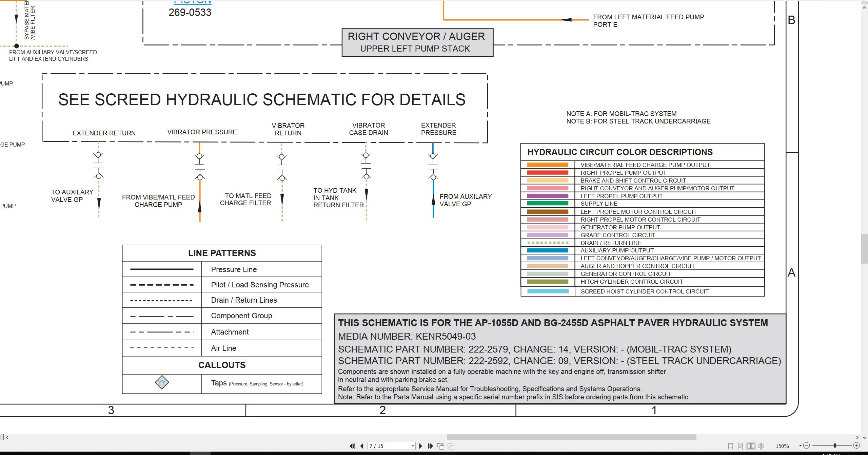The width and height of the screenshot is (868, 455).
Task: Click the EXTENDER RETURN label
Action: point(104,133)
